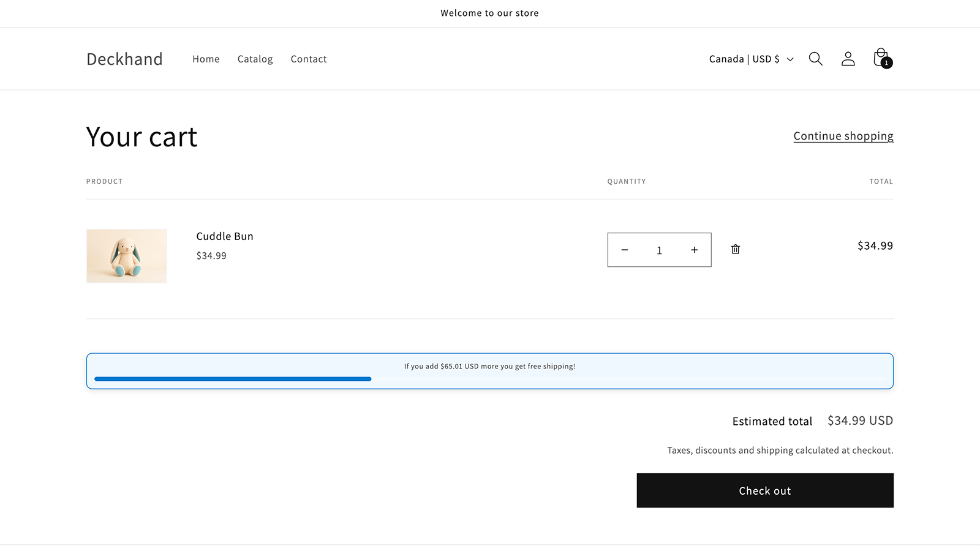Increase quantity with the plus button
The width and height of the screenshot is (980, 551).
(x=694, y=250)
